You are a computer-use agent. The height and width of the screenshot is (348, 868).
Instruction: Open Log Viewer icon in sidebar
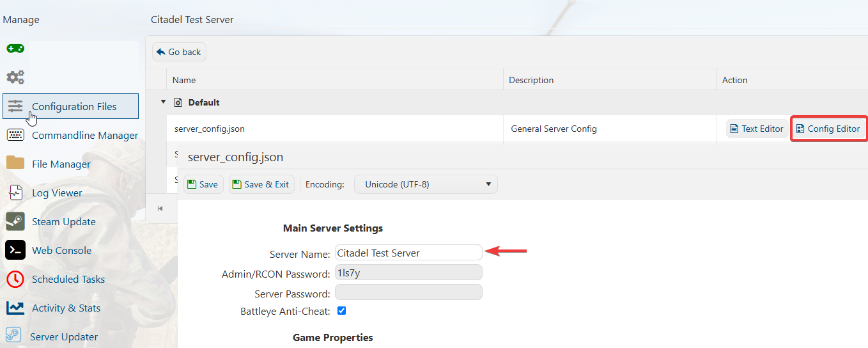coord(15,193)
